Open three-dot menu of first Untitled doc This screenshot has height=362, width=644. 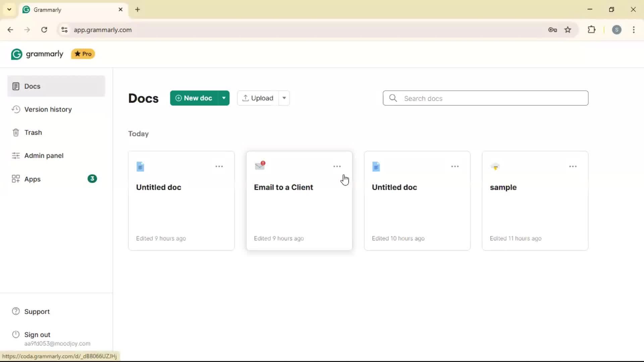(219, 167)
